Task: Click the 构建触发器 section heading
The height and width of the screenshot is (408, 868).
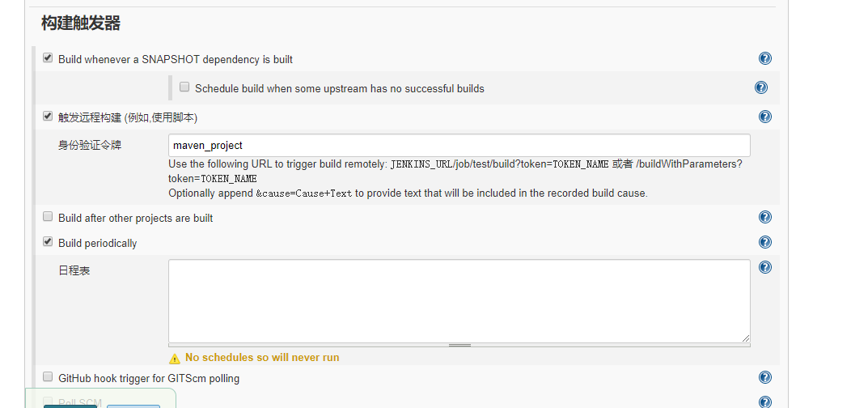Action: point(81,24)
